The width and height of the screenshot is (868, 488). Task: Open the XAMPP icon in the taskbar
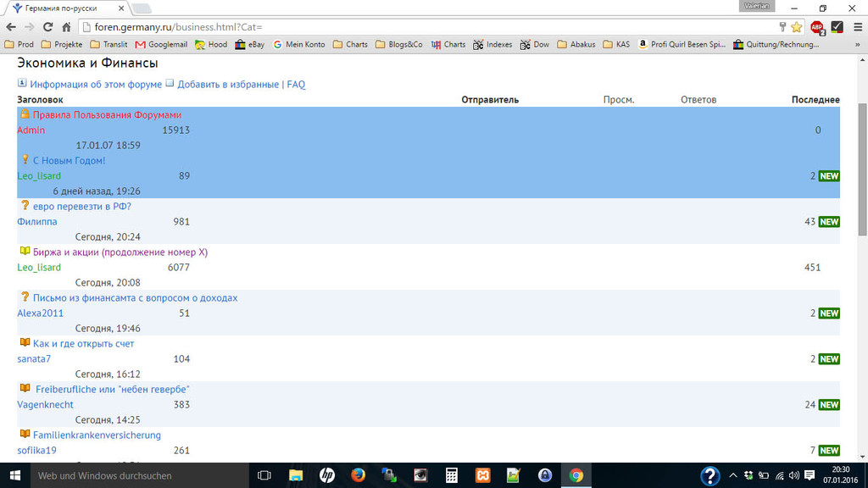[x=482, y=475]
